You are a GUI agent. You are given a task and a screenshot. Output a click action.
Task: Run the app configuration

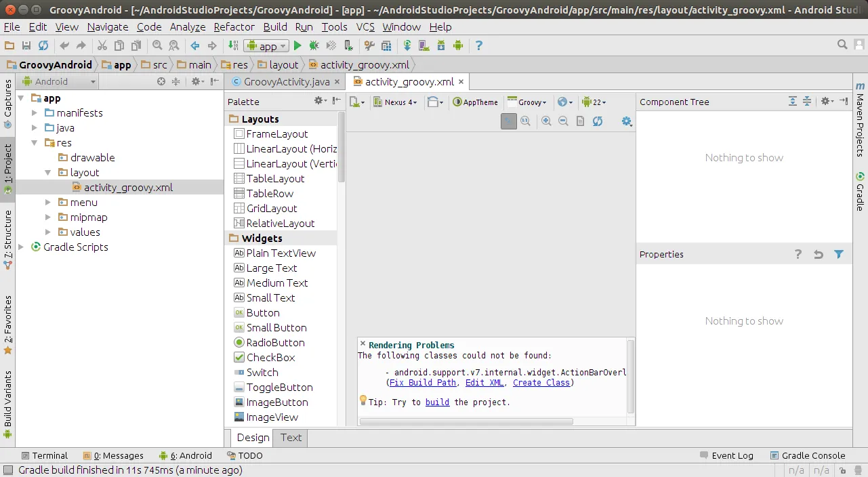tap(297, 46)
